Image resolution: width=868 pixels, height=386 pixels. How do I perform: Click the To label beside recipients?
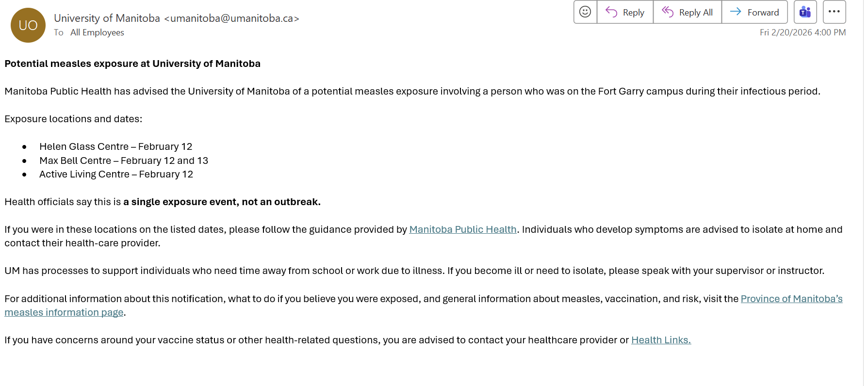(x=59, y=32)
